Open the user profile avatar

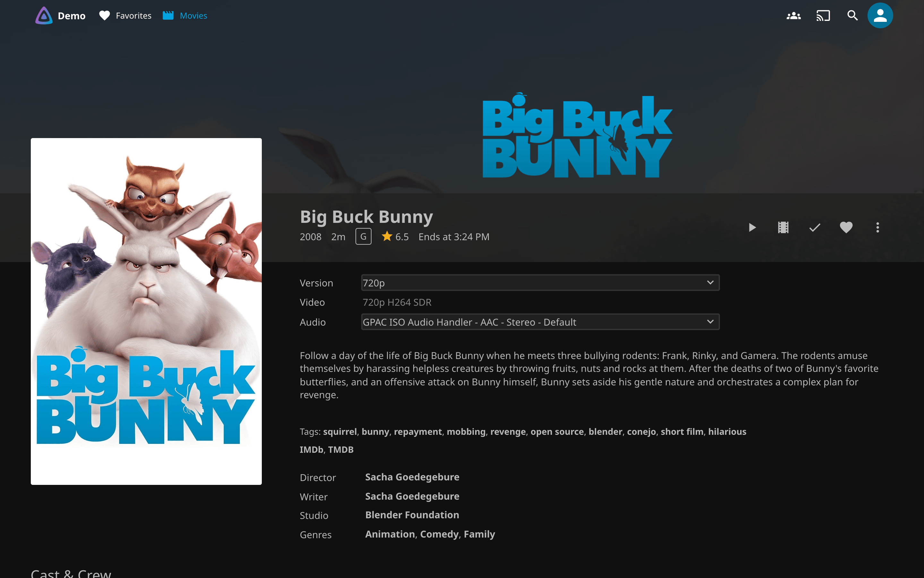880,16
